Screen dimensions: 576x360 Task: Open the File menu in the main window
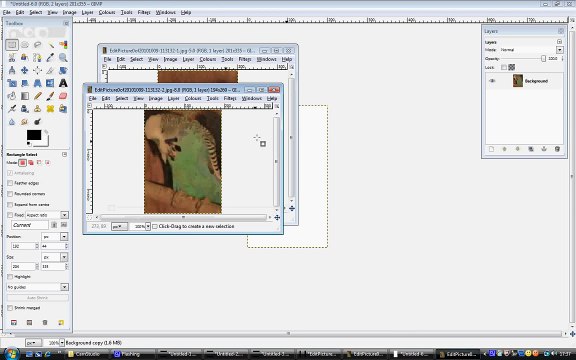point(7,12)
